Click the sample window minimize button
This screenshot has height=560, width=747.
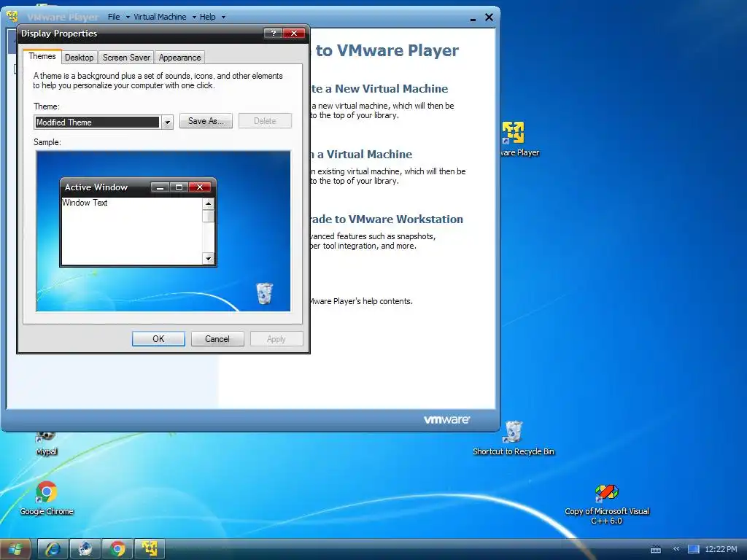160,187
